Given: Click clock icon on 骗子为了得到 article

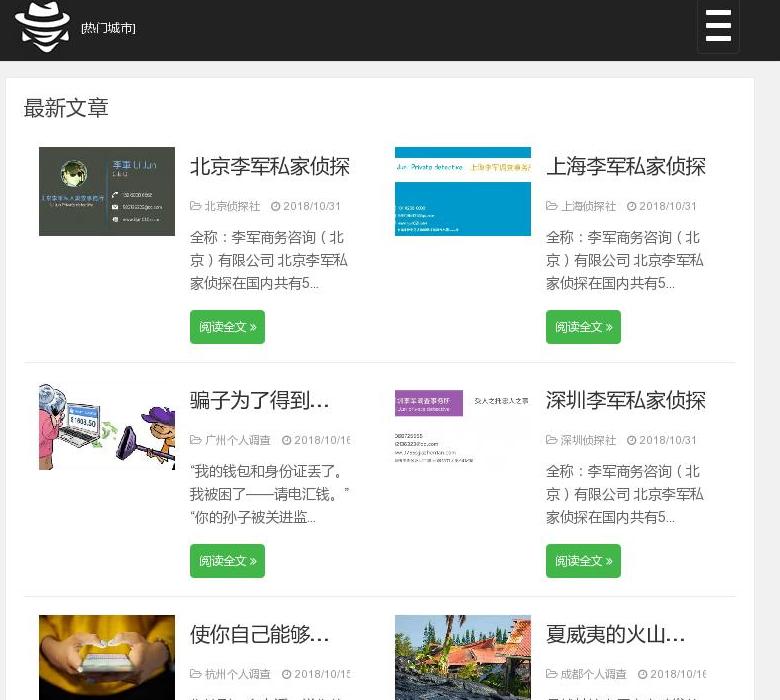Looking at the screenshot, I should tap(287, 440).
